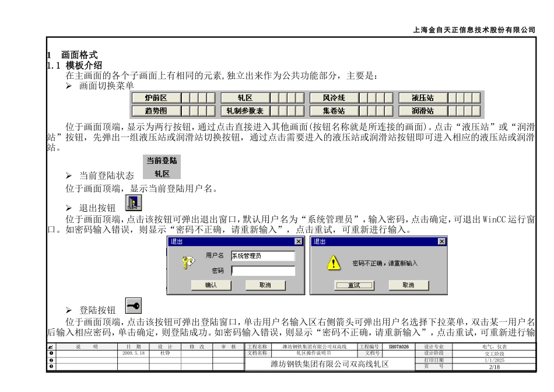Click the cell 电气、仪表
Viewport: 554px width, 392px height.
[x=495, y=346]
